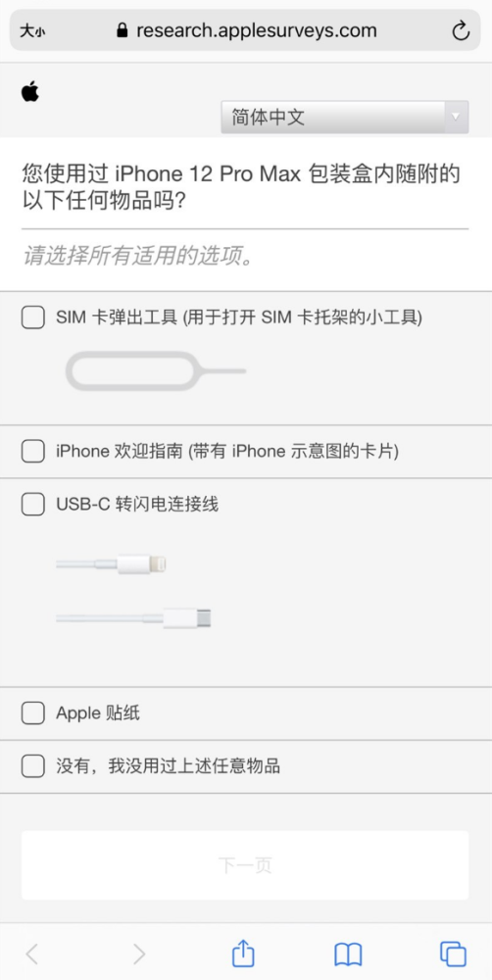Tap the Lightning cable connector image
492x980 pixels.
pyautogui.click(x=112, y=564)
